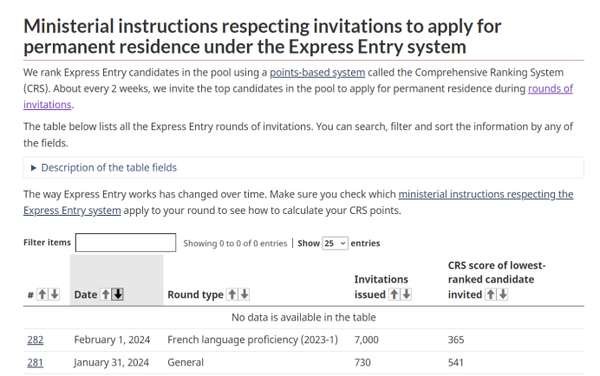Viewport: 600px width, 376px height.
Task: Click the Round type column header label
Action: click(196, 295)
